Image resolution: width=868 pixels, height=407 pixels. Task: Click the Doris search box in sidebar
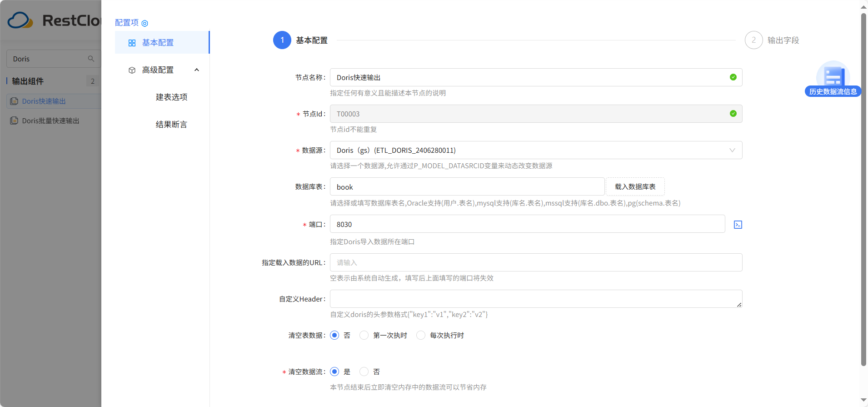[x=53, y=59]
